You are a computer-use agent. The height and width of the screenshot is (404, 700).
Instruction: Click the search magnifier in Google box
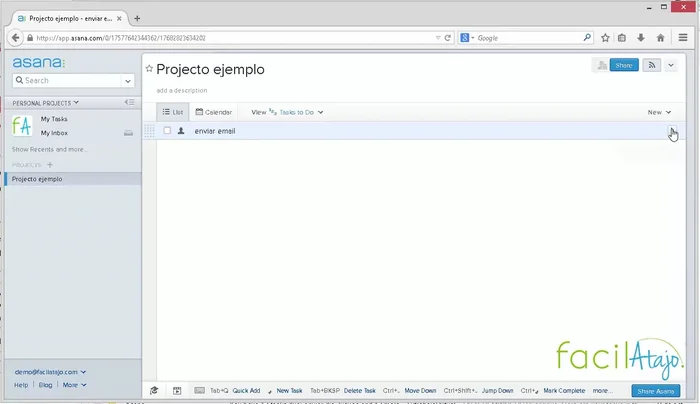click(x=587, y=38)
